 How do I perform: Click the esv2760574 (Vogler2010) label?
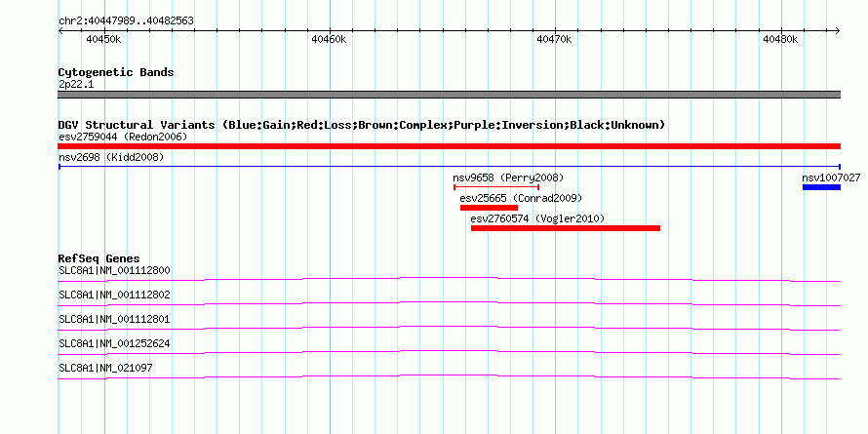click(x=537, y=218)
